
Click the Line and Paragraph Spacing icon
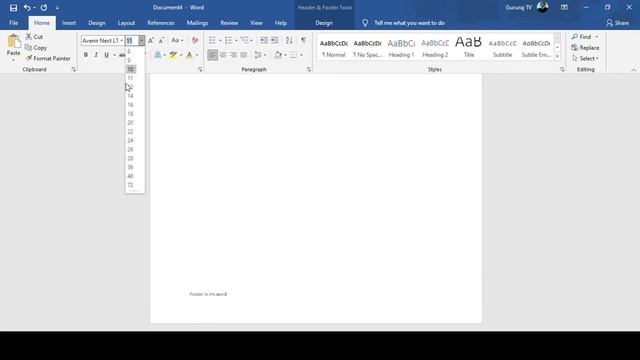[x=258, y=55]
